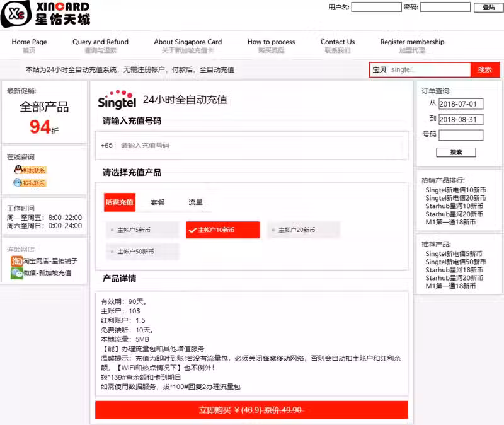Open hot product M1第一通18新币
504x425 pixels.
(450, 222)
